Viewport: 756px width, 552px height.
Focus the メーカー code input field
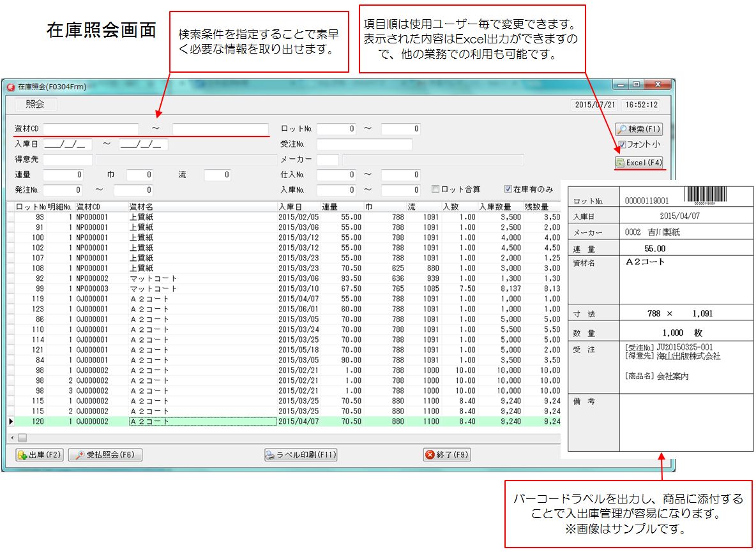coord(328,160)
